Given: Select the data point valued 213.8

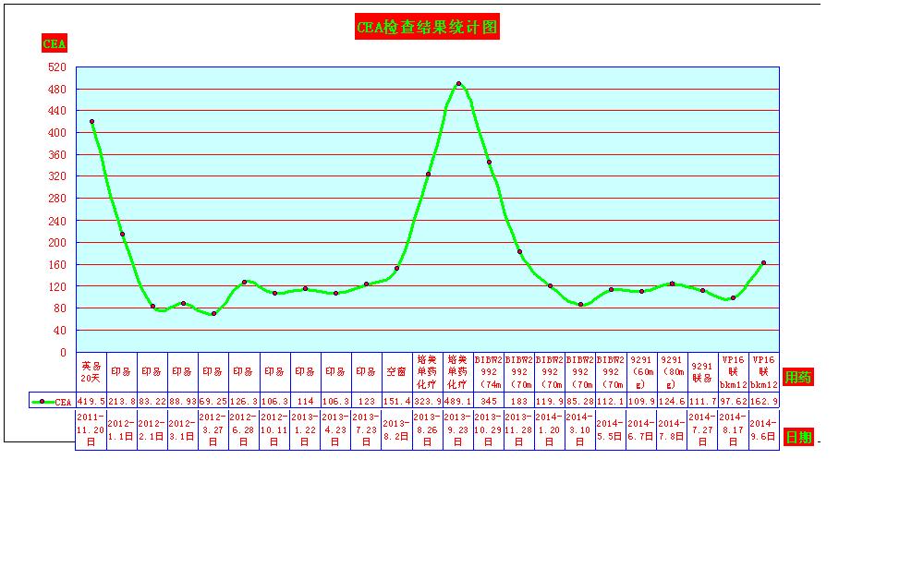Looking at the screenshot, I should pyautogui.click(x=122, y=235).
